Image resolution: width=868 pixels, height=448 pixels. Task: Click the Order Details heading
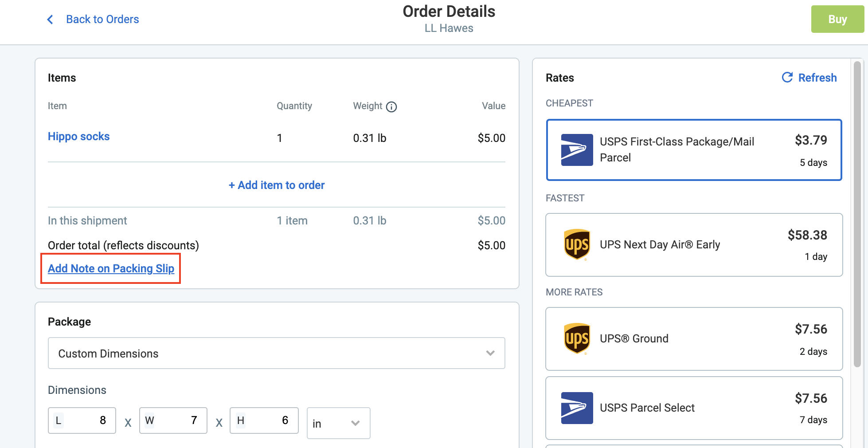tap(449, 12)
